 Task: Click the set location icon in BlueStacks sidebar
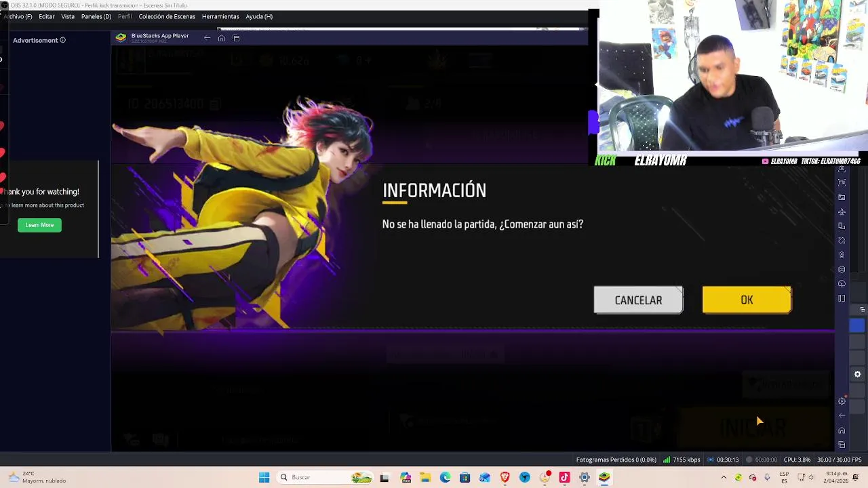click(x=842, y=255)
